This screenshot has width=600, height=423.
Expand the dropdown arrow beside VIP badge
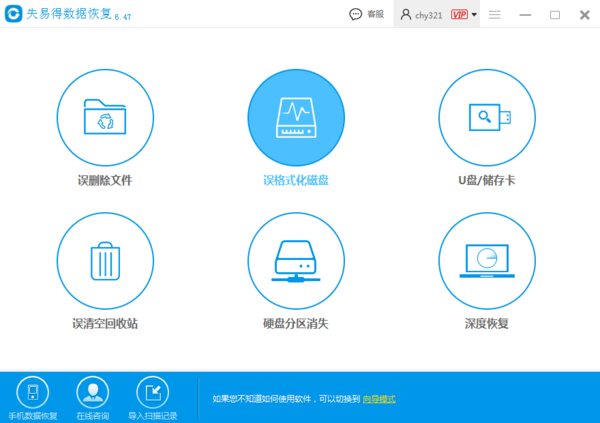click(x=474, y=15)
